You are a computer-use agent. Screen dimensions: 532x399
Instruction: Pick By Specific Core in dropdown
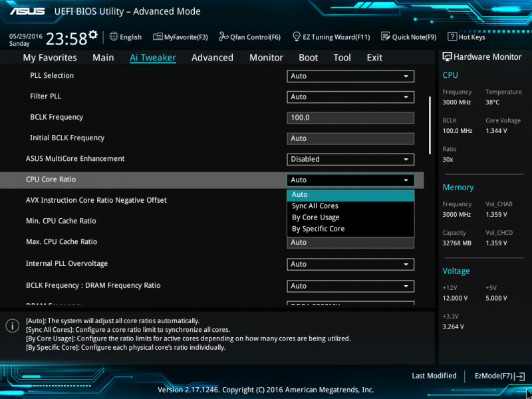point(319,229)
